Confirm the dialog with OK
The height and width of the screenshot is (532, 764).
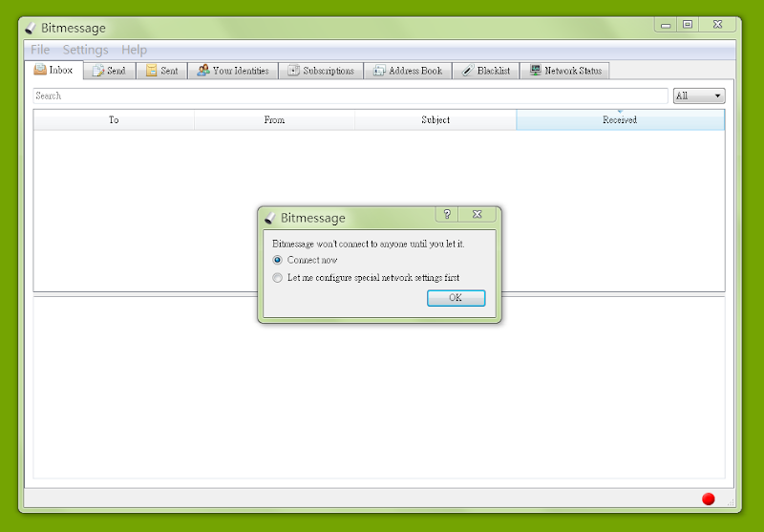coord(456,298)
